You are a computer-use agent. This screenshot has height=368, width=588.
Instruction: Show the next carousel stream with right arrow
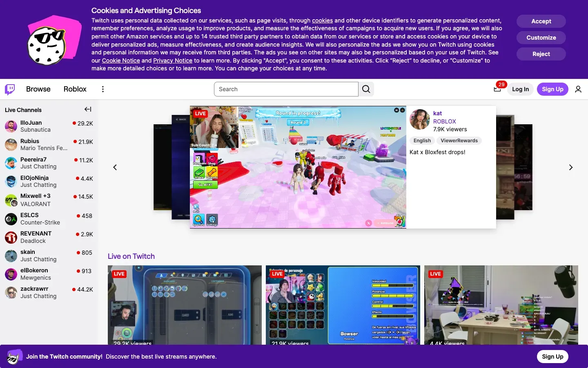571,167
